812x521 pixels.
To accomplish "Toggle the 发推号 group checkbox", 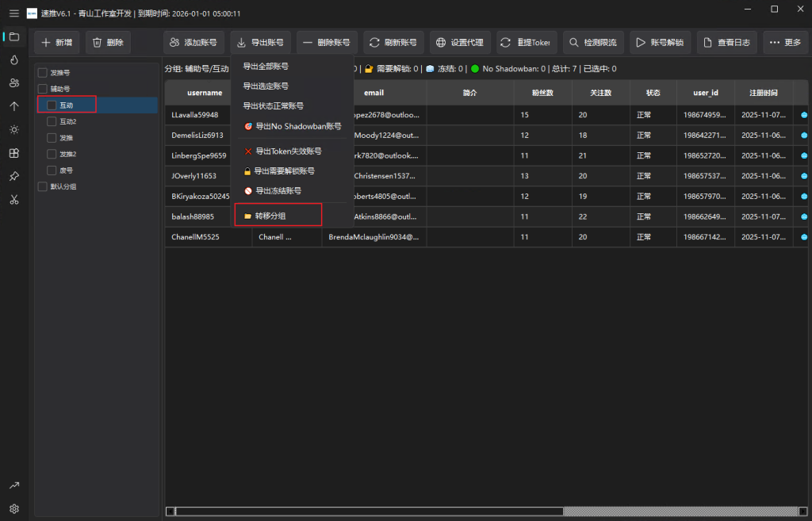I will [x=43, y=73].
